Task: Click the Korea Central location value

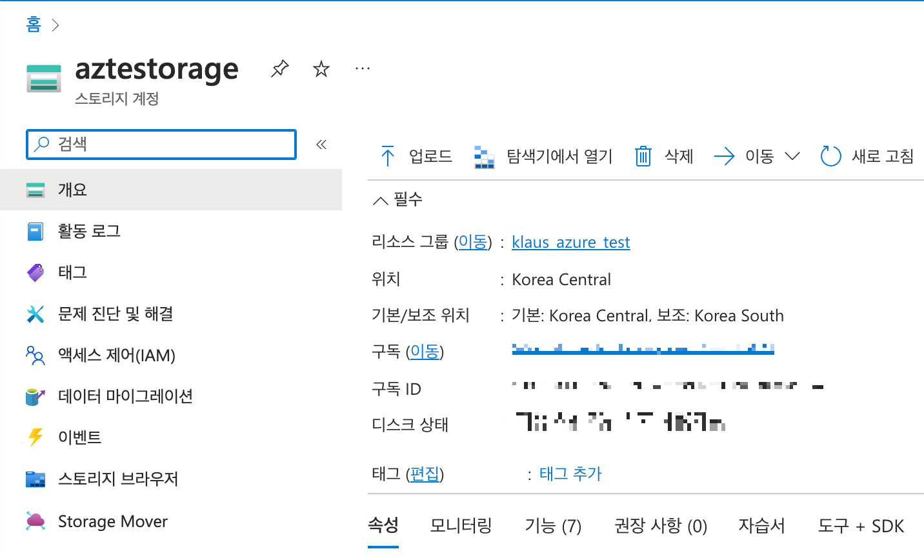Action: coord(561,279)
